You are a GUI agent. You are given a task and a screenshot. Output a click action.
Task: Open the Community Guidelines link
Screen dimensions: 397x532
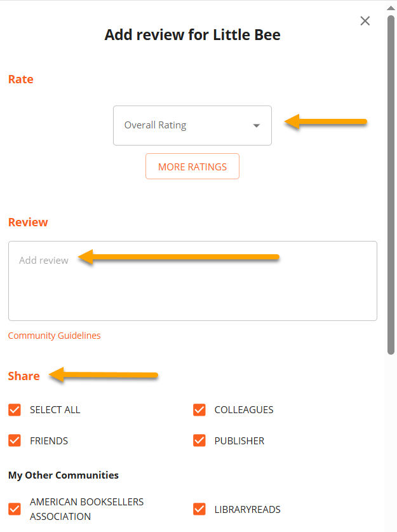[54, 336]
